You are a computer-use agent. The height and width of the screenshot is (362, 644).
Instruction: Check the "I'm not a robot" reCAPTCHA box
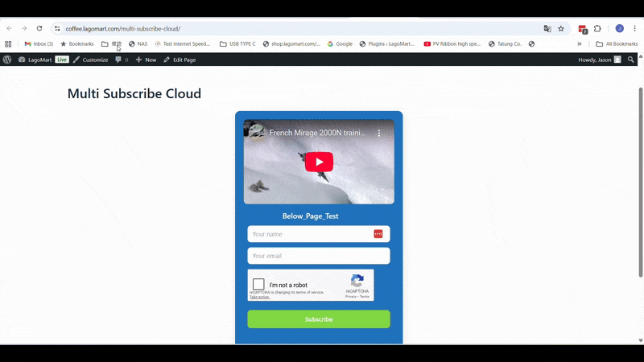point(258,285)
